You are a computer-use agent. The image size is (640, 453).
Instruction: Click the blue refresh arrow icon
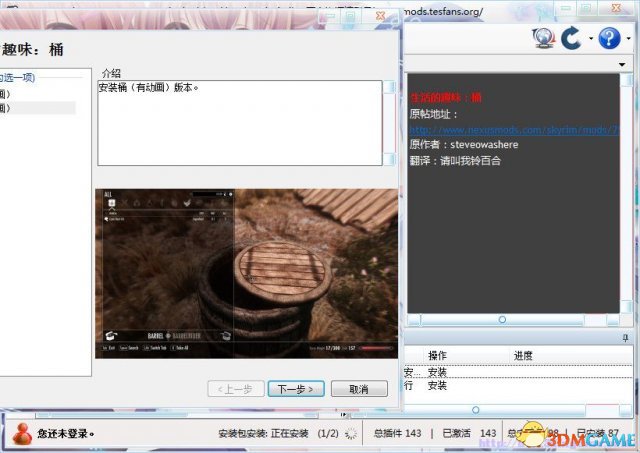pos(571,38)
